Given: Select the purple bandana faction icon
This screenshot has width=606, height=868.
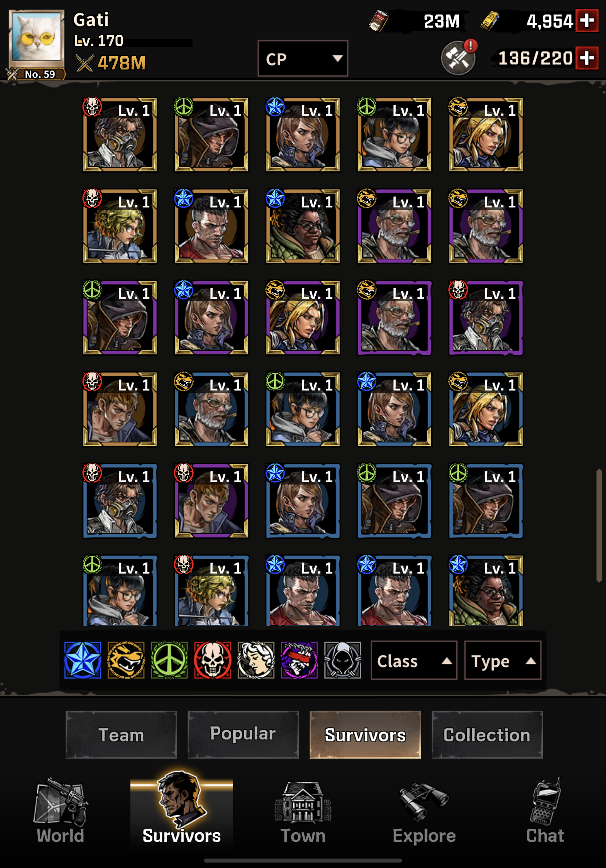Looking at the screenshot, I should tap(299, 660).
